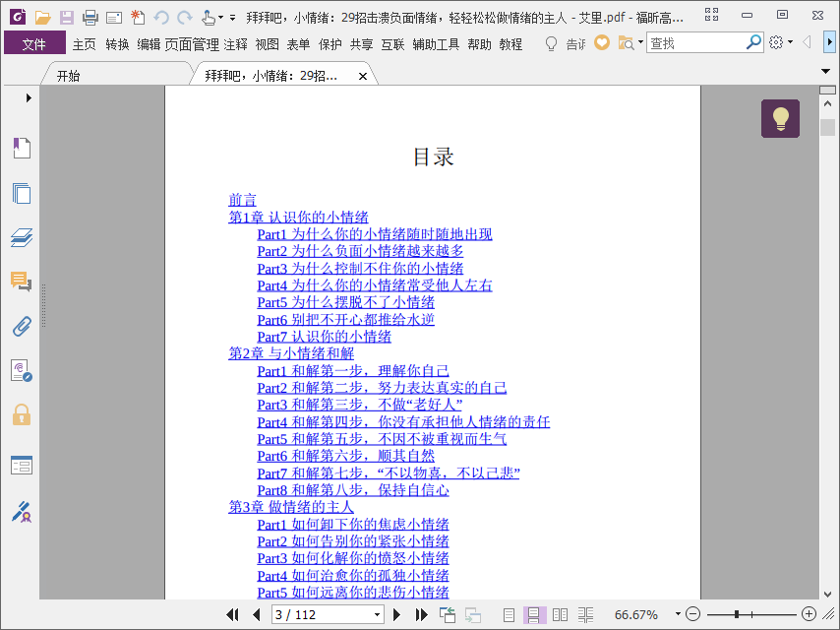
Task: Open Part8 和解第八步，保持自信心 link
Action: [353, 490]
